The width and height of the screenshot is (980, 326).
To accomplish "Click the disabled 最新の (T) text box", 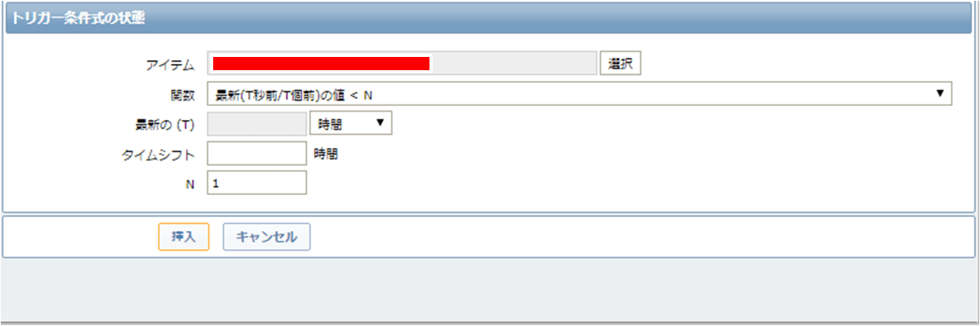I will [257, 123].
